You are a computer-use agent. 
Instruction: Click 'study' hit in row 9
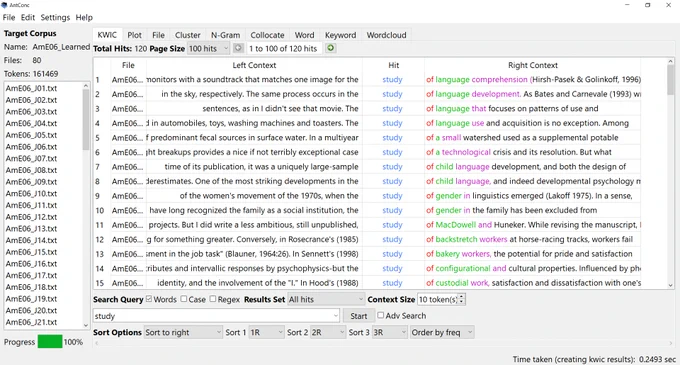click(x=392, y=196)
